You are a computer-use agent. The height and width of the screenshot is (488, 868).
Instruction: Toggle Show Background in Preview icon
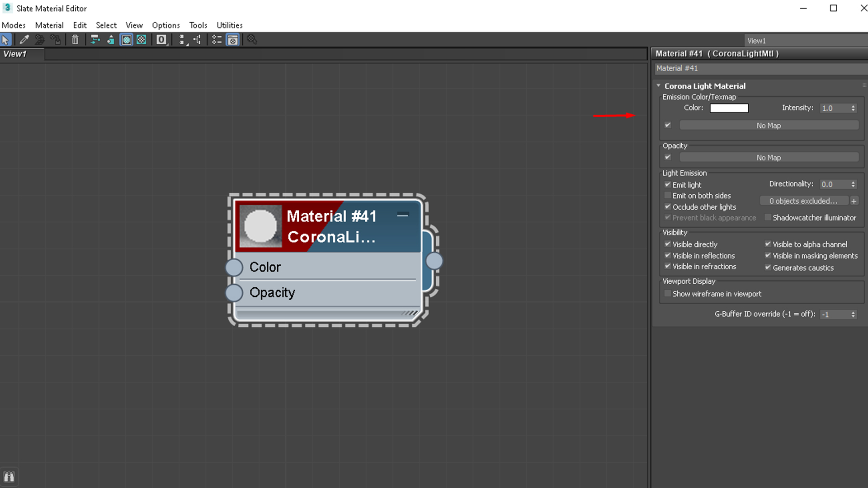click(x=142, y=40)
